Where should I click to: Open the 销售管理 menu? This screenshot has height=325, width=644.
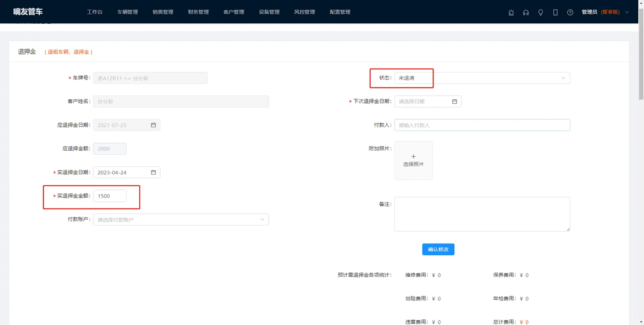coord(163,12)
